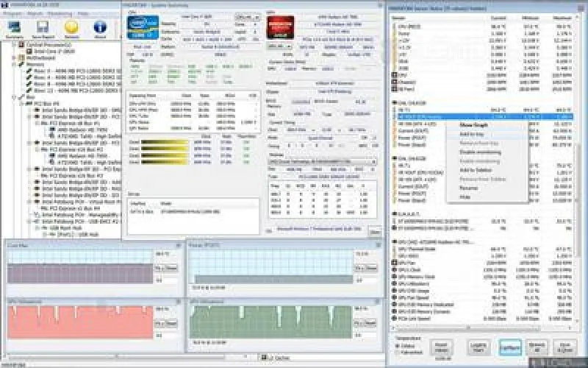This screenshot has height=368, width=588.
Task: Collapse the USB Root Hub node
Action: tap(37, 228)
